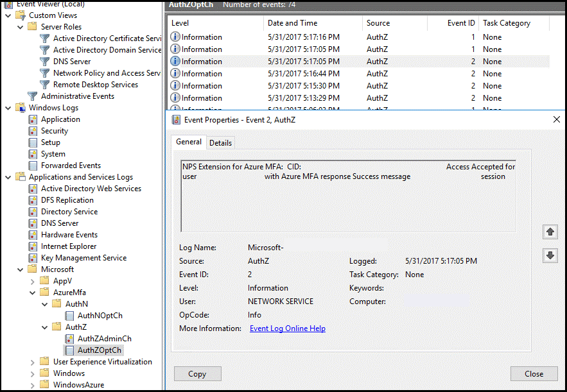Click the up arrow to view previous event

pyautogui.click(x=550, y=232)
